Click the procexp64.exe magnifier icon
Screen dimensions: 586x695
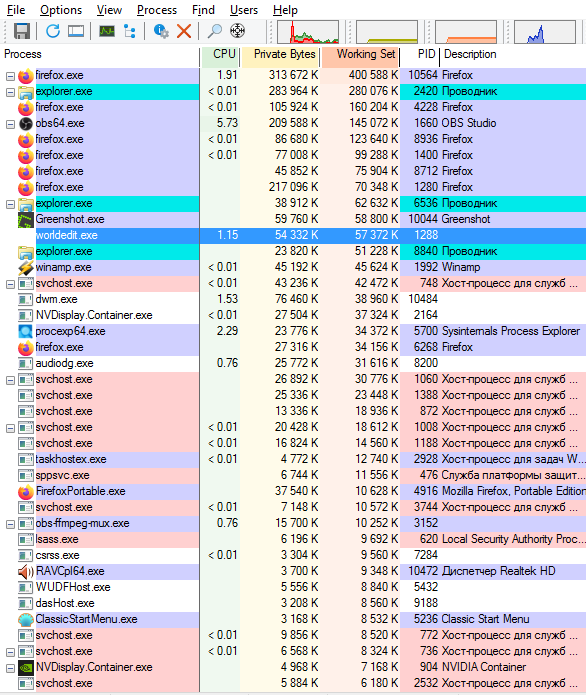click(26, 331)
